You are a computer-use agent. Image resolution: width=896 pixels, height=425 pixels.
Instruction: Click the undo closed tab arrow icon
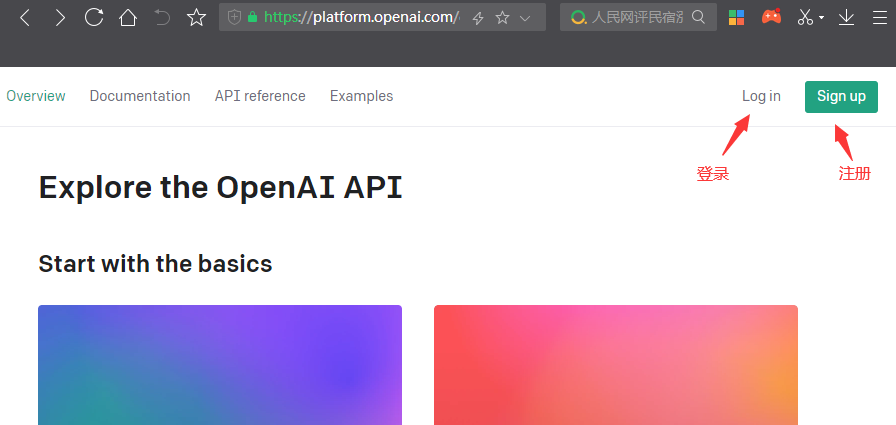tap(162, 18)
